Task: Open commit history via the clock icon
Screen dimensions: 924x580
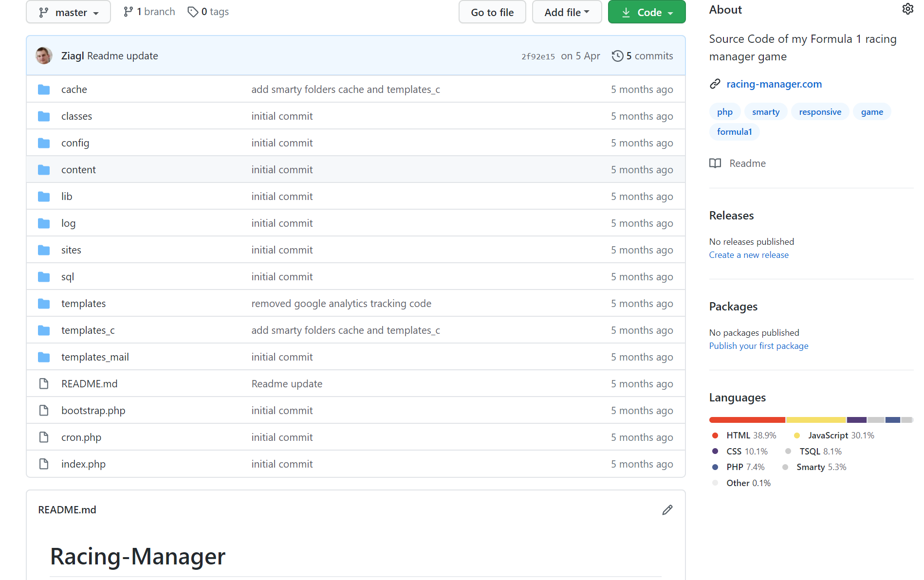Action: [x=618, y=56]
